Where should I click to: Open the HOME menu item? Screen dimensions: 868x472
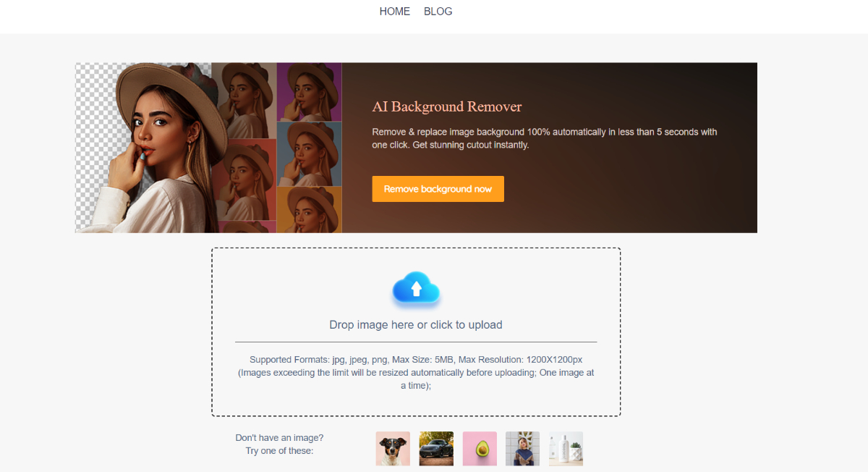(x=395, y=12)
